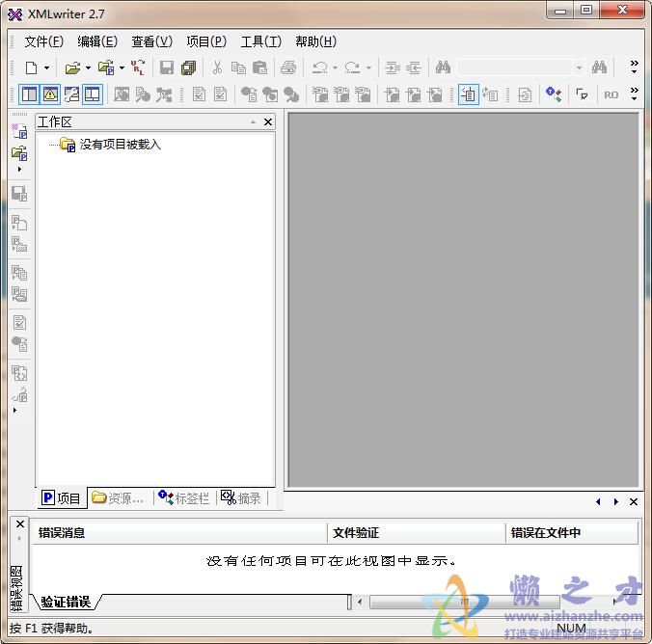Open the 文件(F) menu
This screenshot has width=652, height=644.
tap(44, 41)
